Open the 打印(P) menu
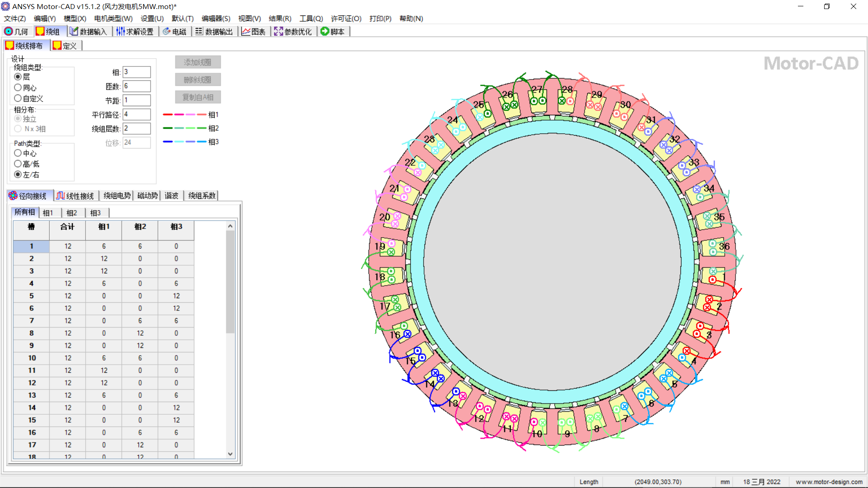This screenshot has height=488, width=868. point(380,19)
